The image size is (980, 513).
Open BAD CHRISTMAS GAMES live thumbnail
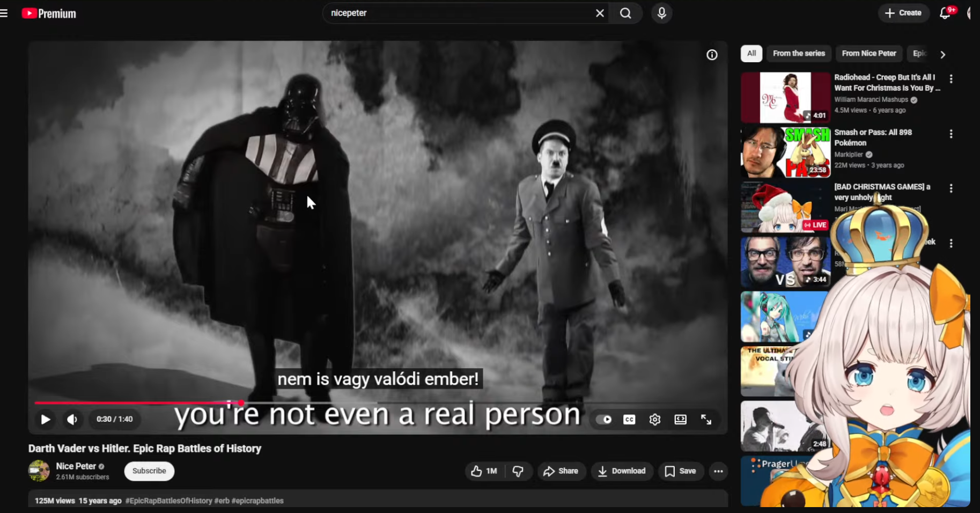click(x=785, y=207)
